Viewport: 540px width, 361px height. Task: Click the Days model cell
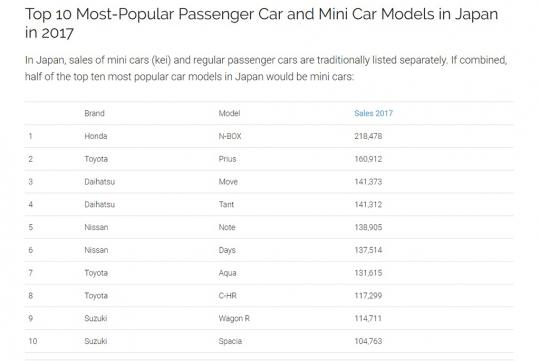(227, 250)
